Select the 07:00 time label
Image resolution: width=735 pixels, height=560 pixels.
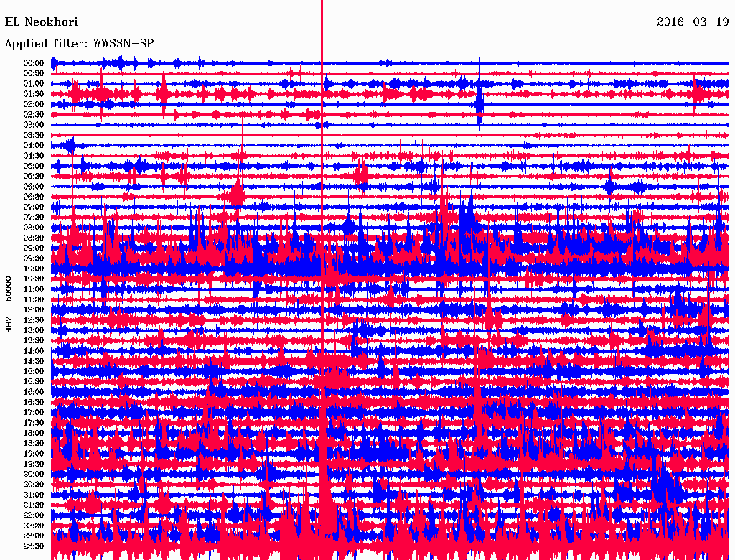coord(34,207)
